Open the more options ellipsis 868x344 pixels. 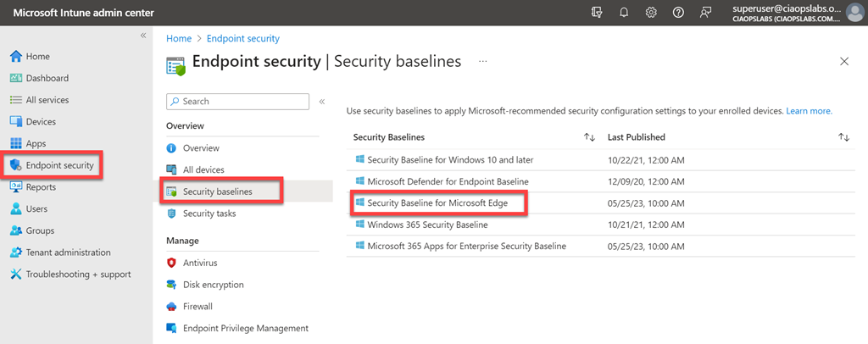pos(483,62)
